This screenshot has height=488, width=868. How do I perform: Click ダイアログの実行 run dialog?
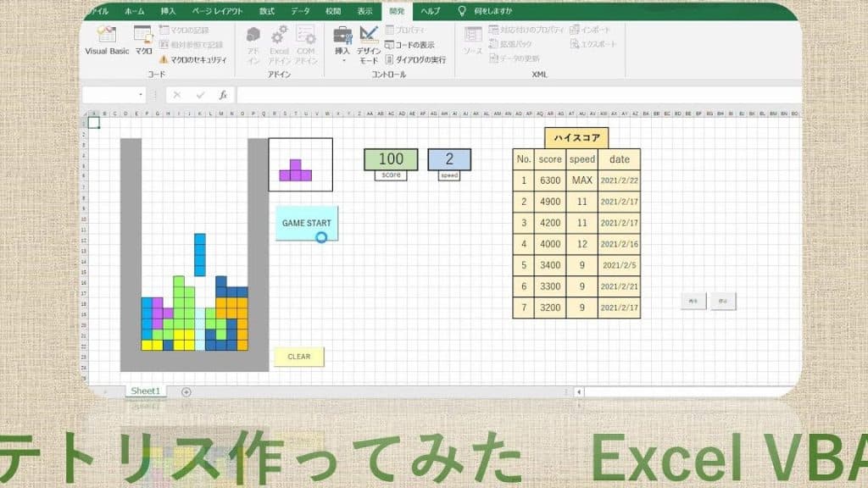[x=415, y=59]
